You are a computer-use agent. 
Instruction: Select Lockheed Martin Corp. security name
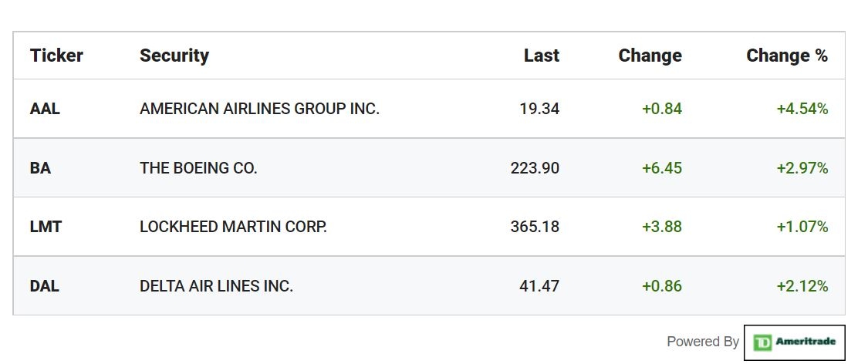click(x=233, y=227)
